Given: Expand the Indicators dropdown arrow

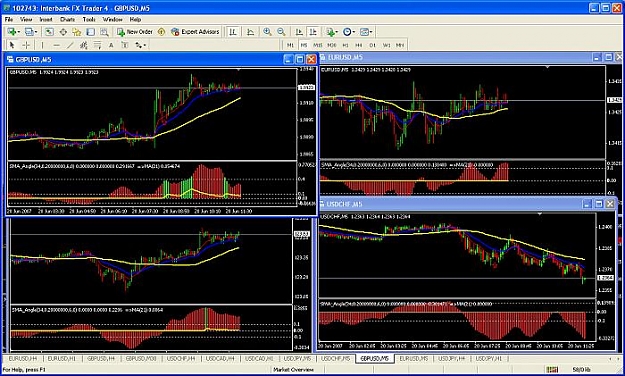Looking at the screenshot, I should pos(336,32).
